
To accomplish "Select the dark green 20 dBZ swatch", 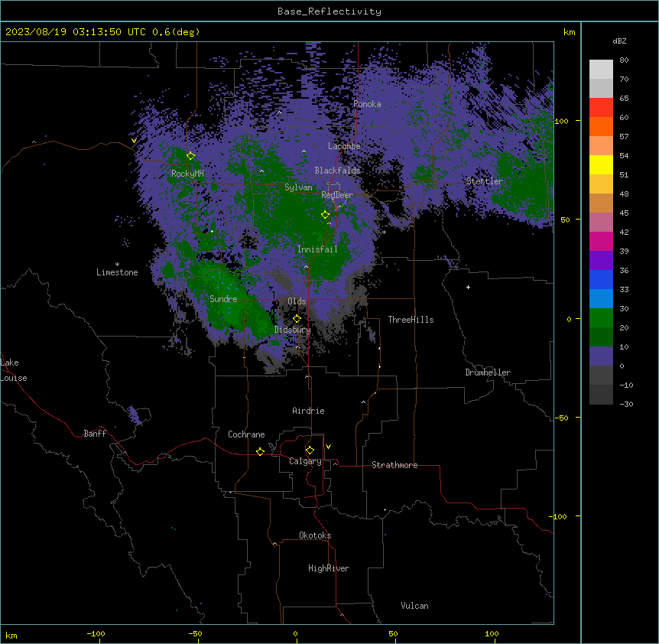I will click(x=601, y=337).
